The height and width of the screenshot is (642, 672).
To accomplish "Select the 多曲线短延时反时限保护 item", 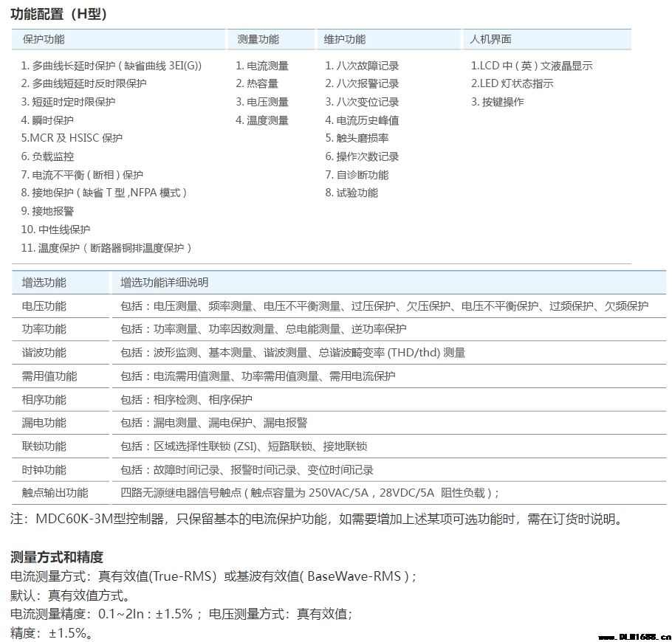I will click(84, 83).
